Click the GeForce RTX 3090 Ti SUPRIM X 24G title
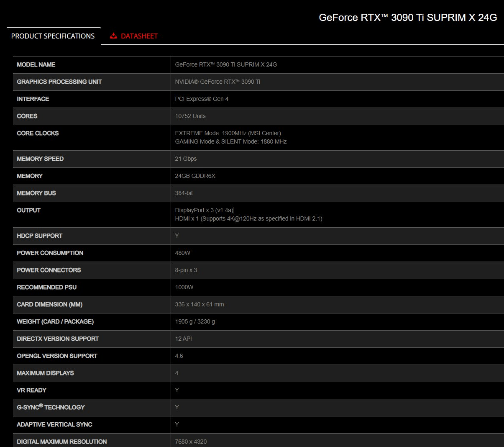 tap(408, 18)
